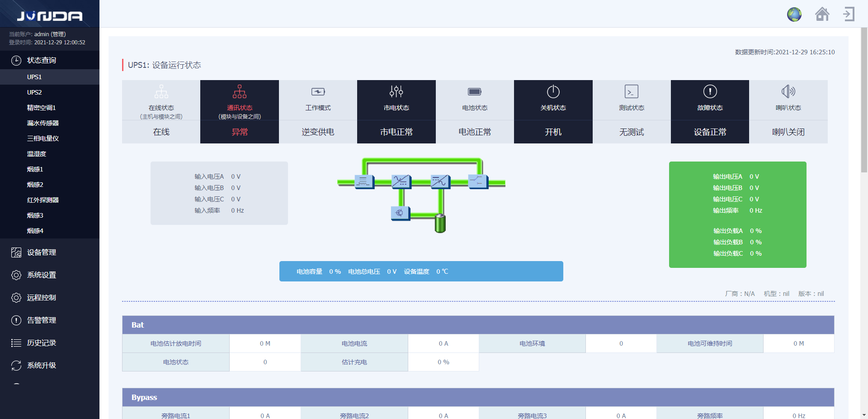
Task: Click the 通讯状态 communication status icon
Action: [239, 93]
